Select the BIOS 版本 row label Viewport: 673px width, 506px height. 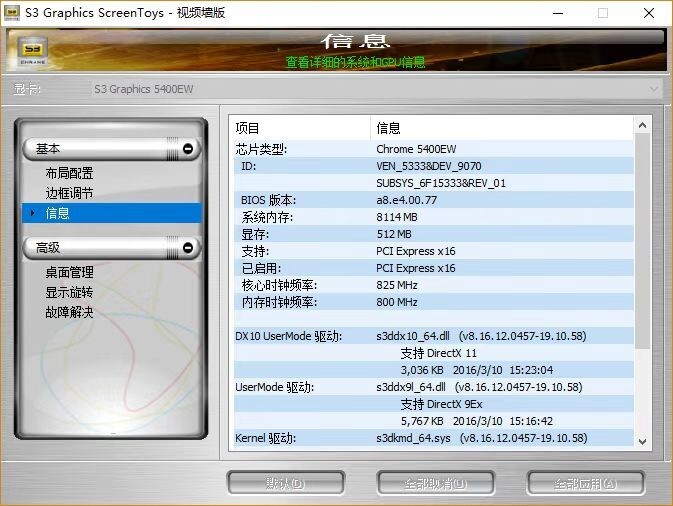point(268,200)
